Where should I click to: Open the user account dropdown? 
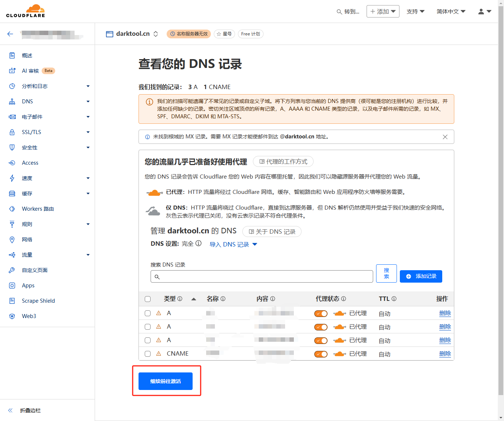[485, 12]
